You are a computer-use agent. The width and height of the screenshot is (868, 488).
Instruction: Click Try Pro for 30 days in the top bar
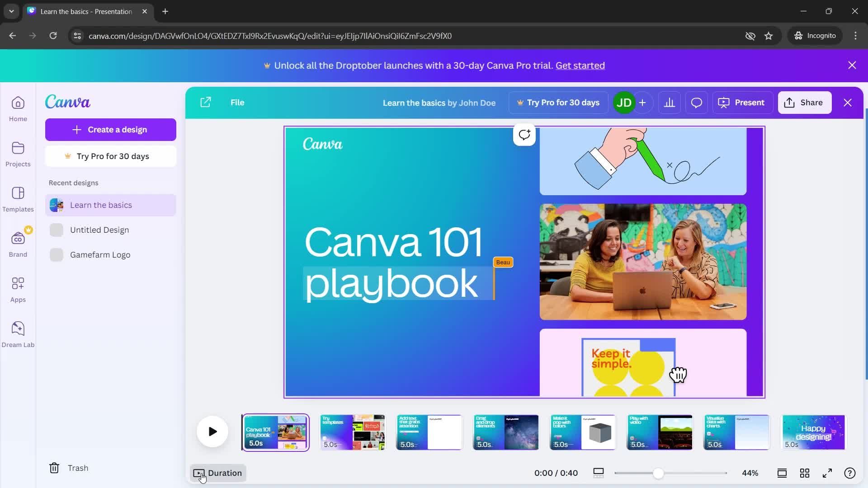pos(558,103)
